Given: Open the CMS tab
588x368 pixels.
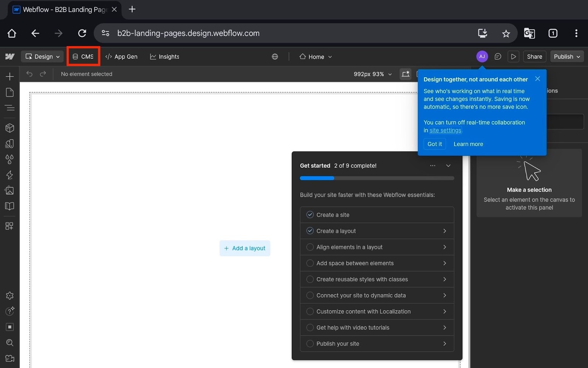Looking at the screenshot, I should (83, 57).
